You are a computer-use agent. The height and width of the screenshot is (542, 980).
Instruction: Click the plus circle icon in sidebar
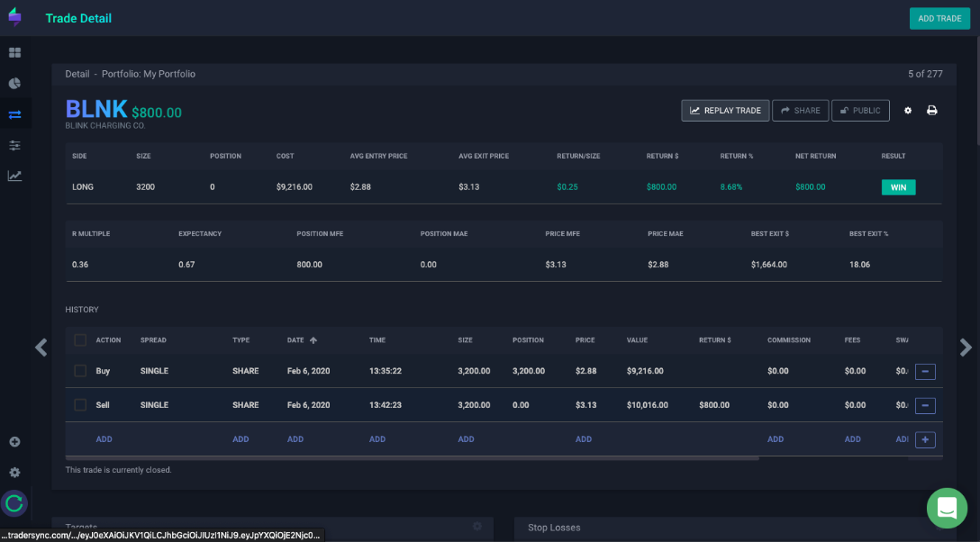coord(15,442)
